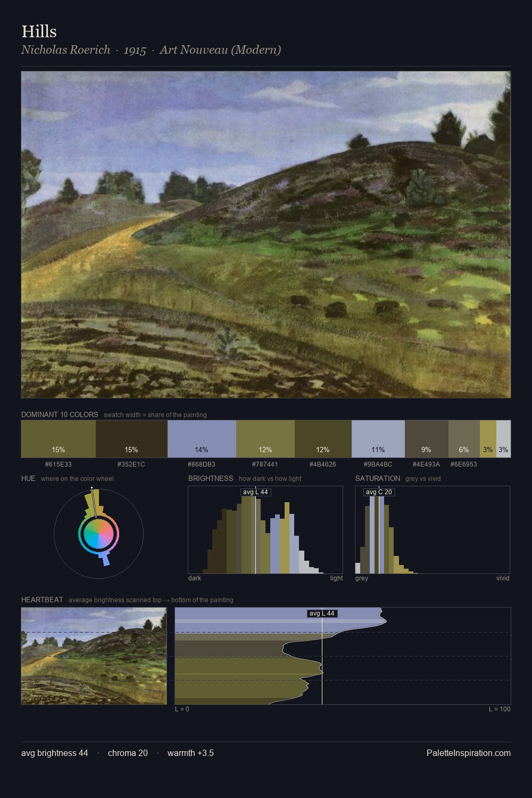Click the '#4E493A' hex code label

(x=427, y=464)
